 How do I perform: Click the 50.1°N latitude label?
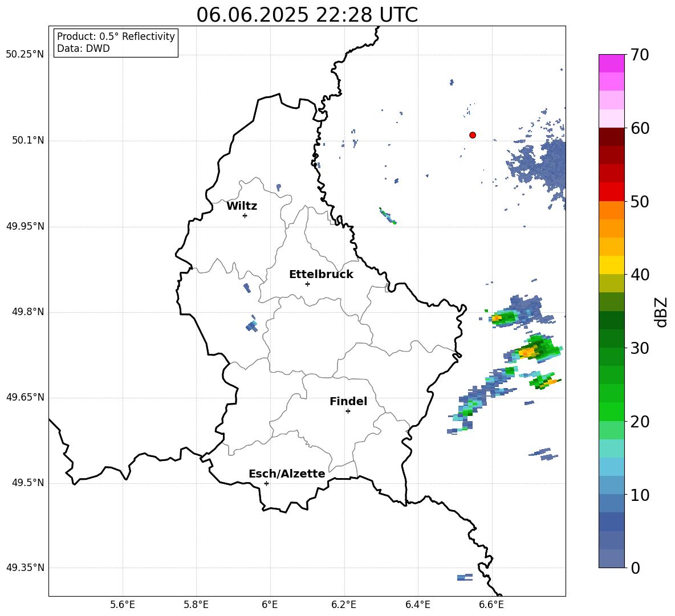[28, 141]
